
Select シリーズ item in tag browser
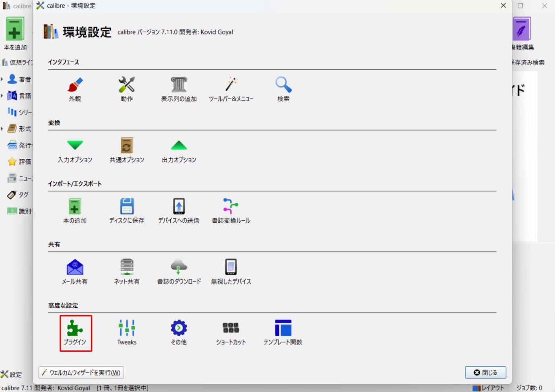pos(20,112)
